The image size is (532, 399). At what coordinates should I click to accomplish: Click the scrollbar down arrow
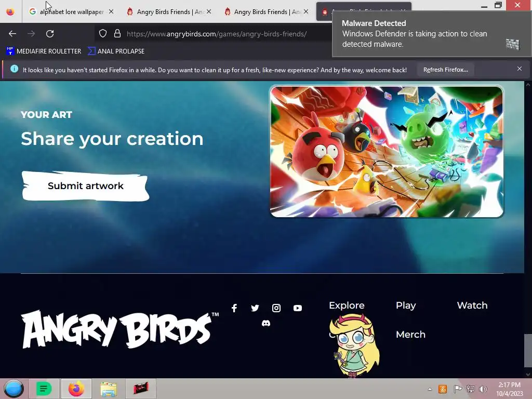point(528,374)
